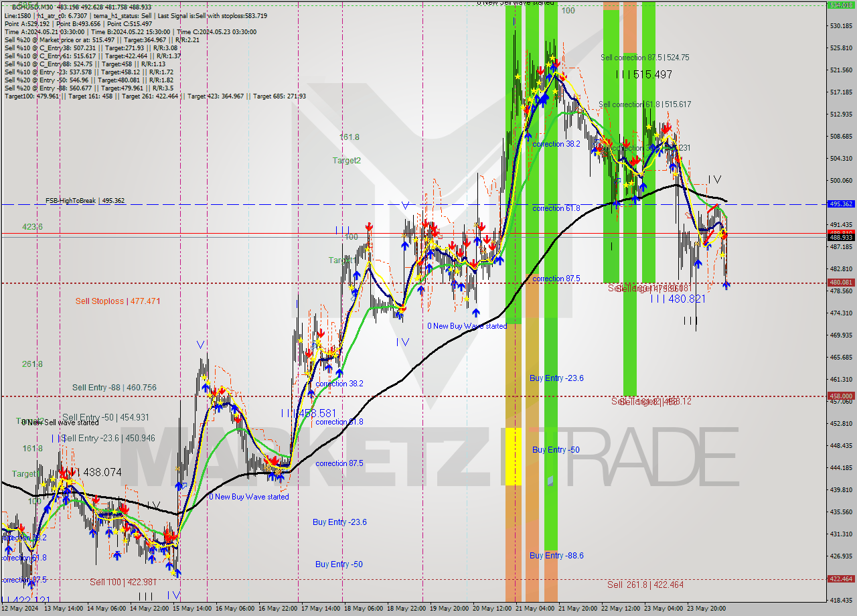857x616 pixels.
Task: Click the '22 May 12:00' time label
Action: click(x=622, y=609)
